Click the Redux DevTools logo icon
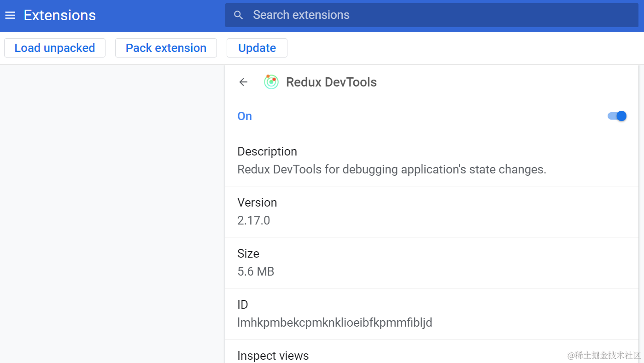This screenshot has width=644, height=363. coord(271,82)
